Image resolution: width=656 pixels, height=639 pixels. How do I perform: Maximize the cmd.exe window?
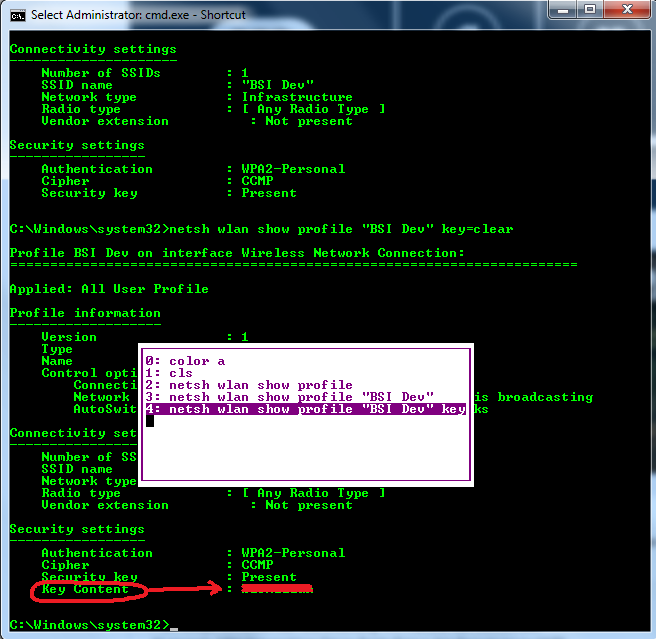coord(590,10)
